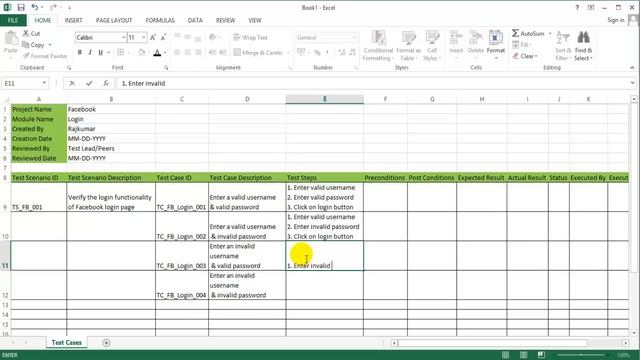
Task: Switch to PAGE LAYOUT tab
Action: click(114, 20)
